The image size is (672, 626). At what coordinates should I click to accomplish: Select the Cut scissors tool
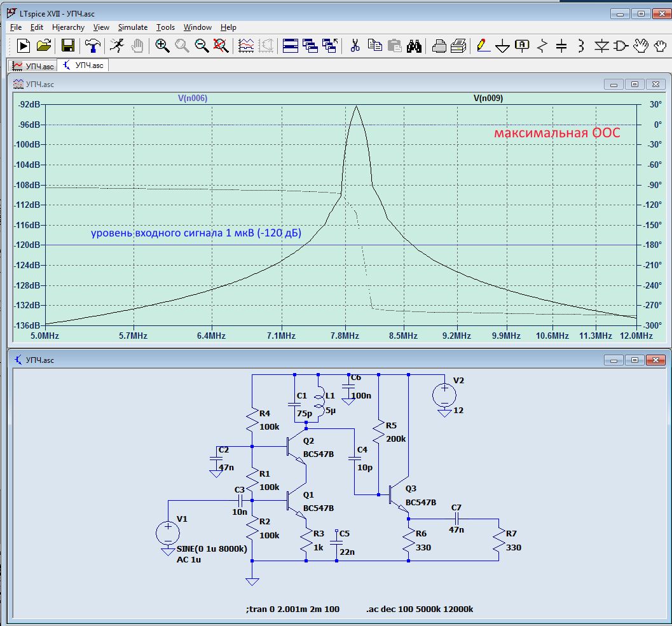pos(355,45)
